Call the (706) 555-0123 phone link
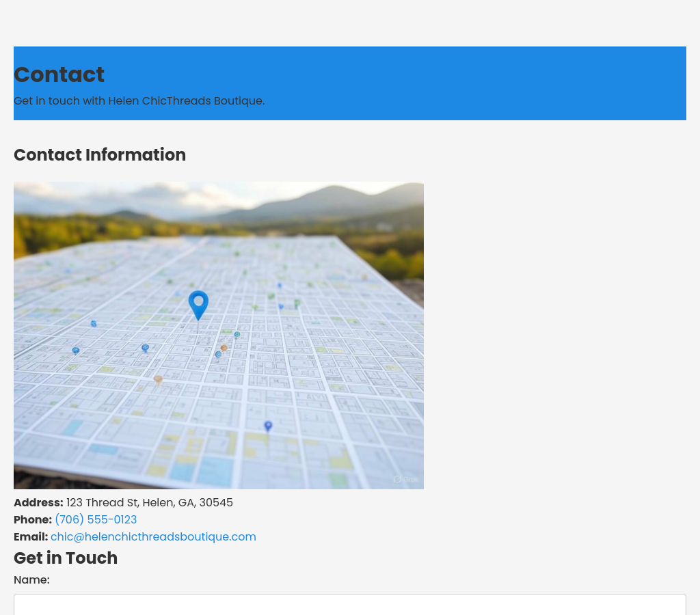Image resolution: width=700 pixels, height=615 pixels. 96,519
